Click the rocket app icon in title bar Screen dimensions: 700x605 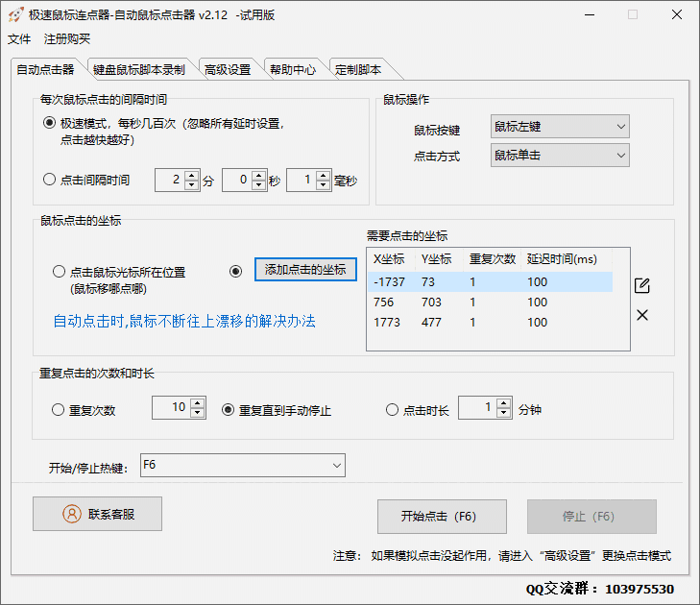[x=15, y=14]
